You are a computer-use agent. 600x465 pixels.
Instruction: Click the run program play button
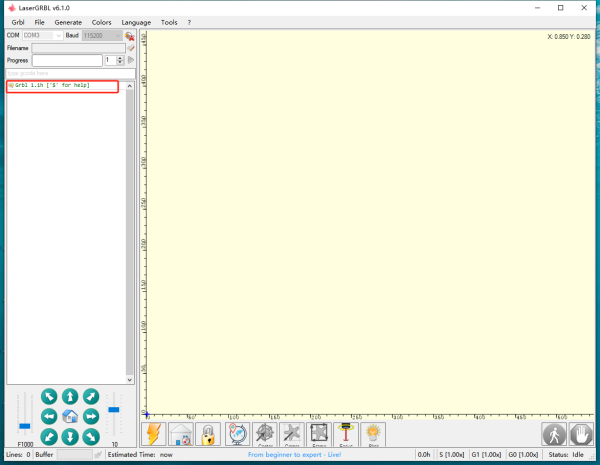tap(131, 60)
